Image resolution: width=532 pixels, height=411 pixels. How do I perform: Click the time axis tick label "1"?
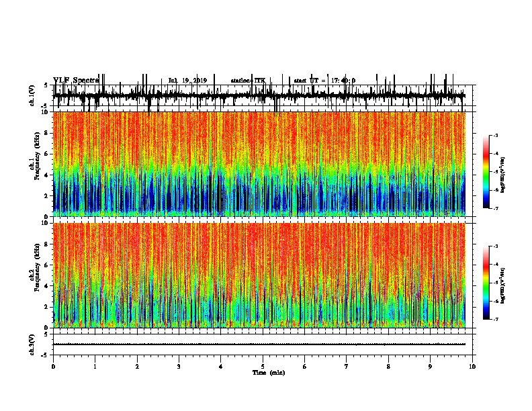95,367
